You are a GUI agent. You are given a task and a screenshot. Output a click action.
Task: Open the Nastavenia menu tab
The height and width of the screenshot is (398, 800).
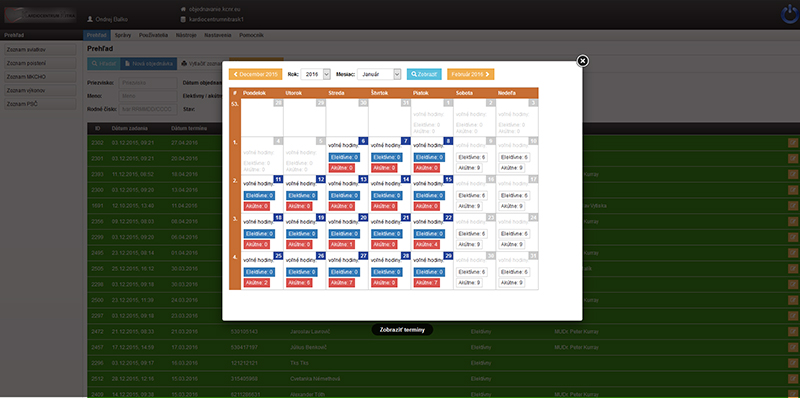(x=218, y=35)
